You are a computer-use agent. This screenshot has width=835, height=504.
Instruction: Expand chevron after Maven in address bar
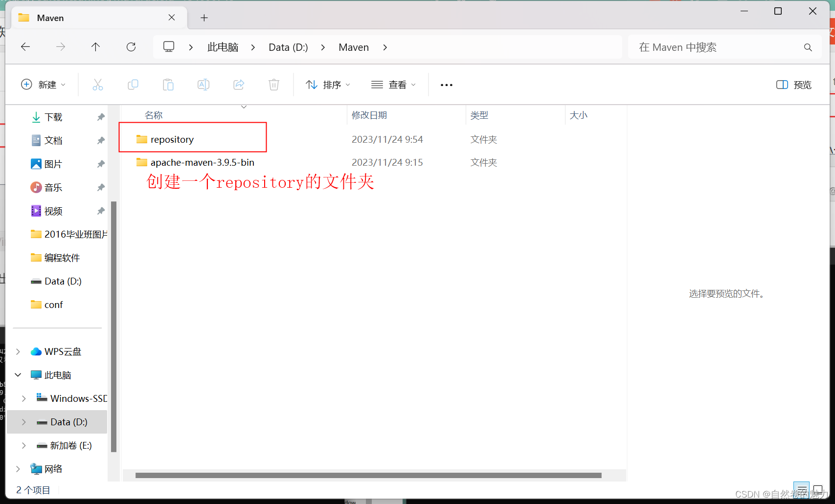click(385, 47)
